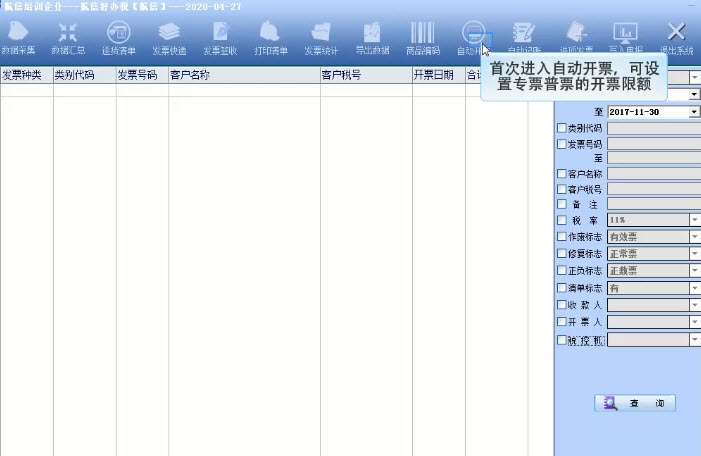Open the 发票快递 invoice express tool
The width and height of the screenshot is (701, 456).
[169, 38]
